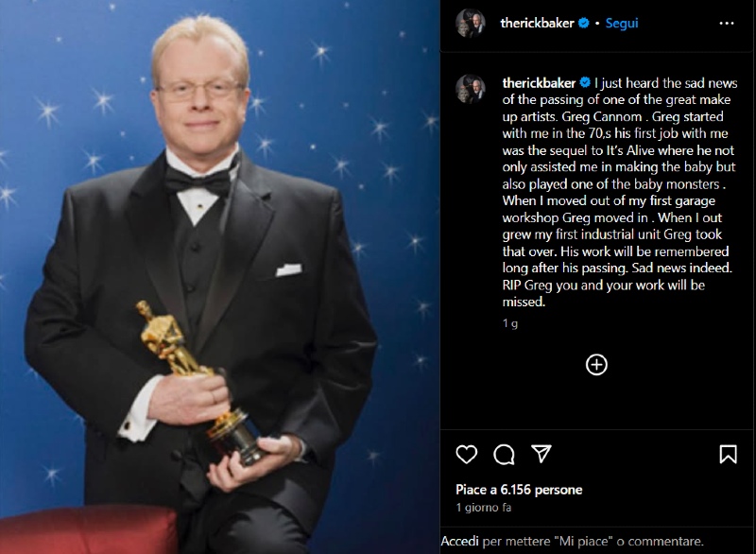Open the three-dot more options menu
Screen dimensions: 756x554
pyautogui.click(x=726, y=23)
